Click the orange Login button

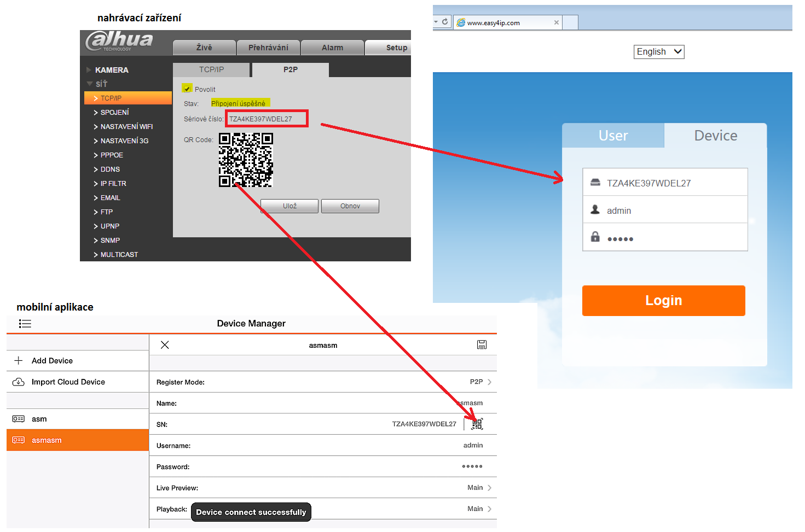(x=664, y=300)
